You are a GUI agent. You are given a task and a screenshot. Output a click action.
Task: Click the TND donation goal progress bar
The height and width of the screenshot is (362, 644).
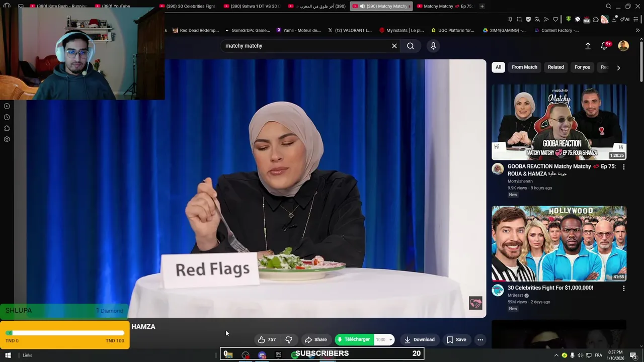click(x=65, y=333)
